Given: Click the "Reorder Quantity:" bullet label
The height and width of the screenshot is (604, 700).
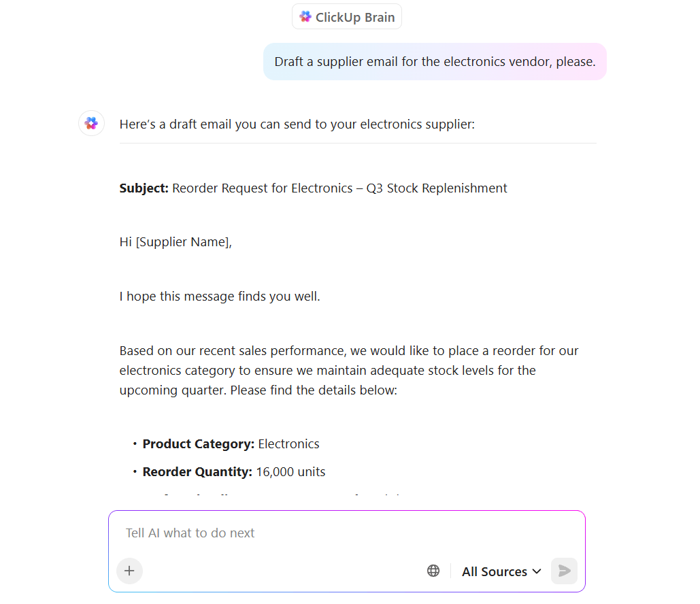Looking at the screenshot, I should (197, 472).
